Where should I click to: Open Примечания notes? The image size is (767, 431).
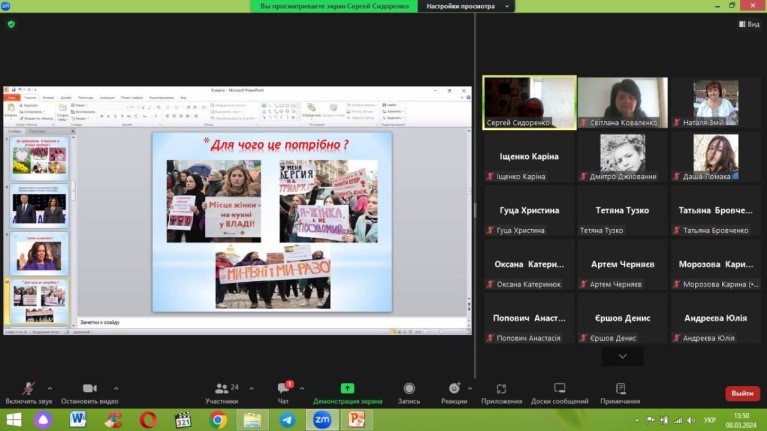click(x=620, y=393)
